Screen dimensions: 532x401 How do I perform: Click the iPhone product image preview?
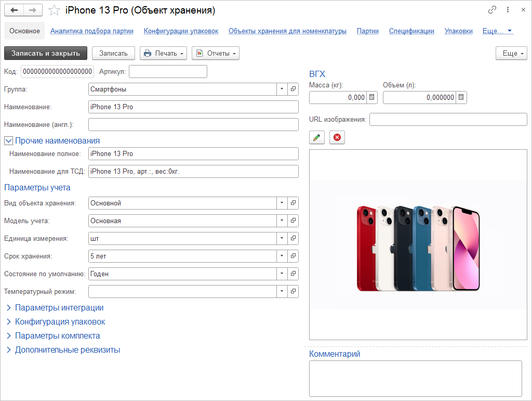pyautogui.click(x=418, y=245)
